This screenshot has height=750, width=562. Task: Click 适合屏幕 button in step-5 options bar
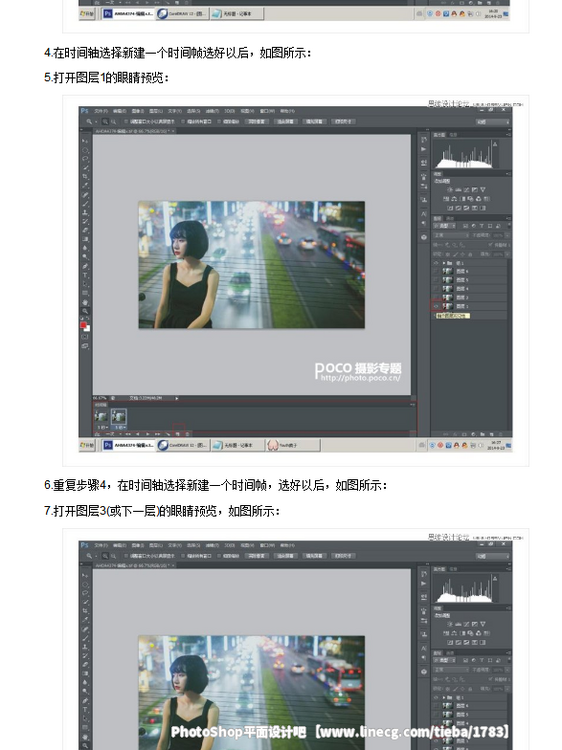point(287,122)
